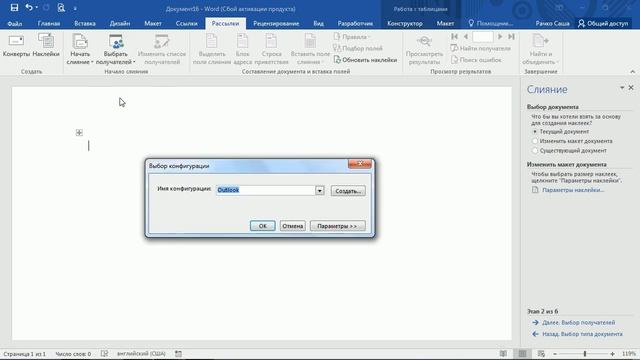Collapse the ribbon with the chevron
Screen dimensions: 640x360
click(633, 72)
